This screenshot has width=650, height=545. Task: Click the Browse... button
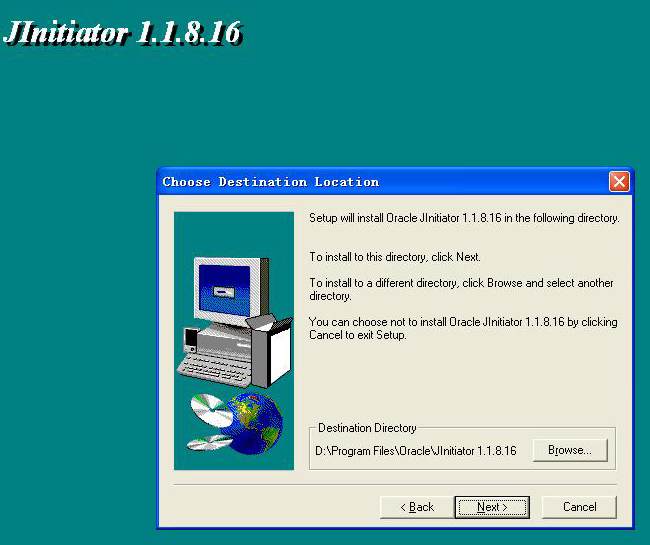coord(570,451)
